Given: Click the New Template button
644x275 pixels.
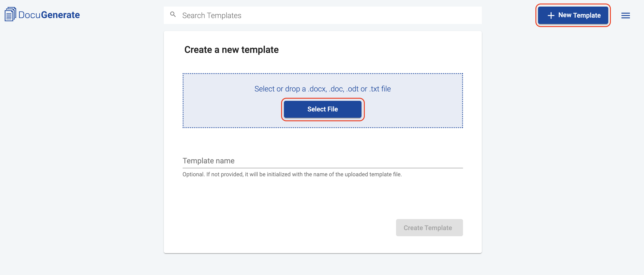Looking at the screenshot, I should coord(573,15).
